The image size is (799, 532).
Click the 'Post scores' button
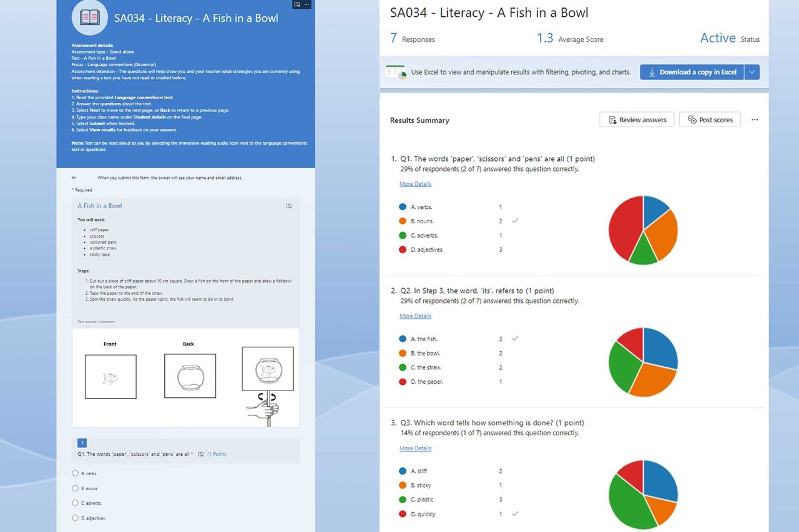(710, 120)
